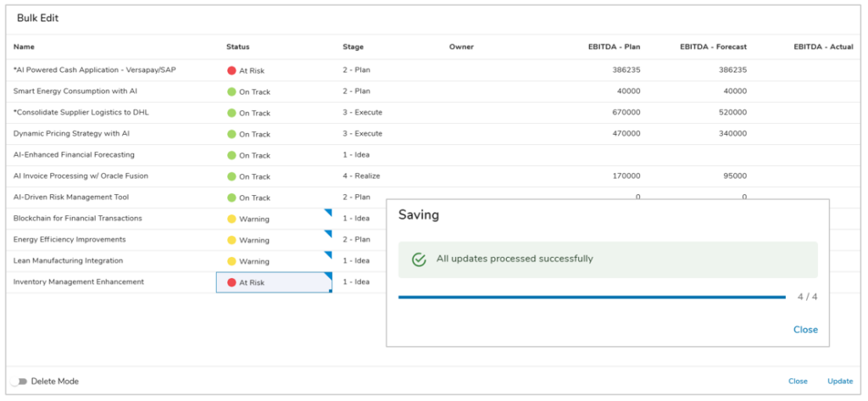
Task: Click Close in the Saving dialog
Action: click(805, 330)
